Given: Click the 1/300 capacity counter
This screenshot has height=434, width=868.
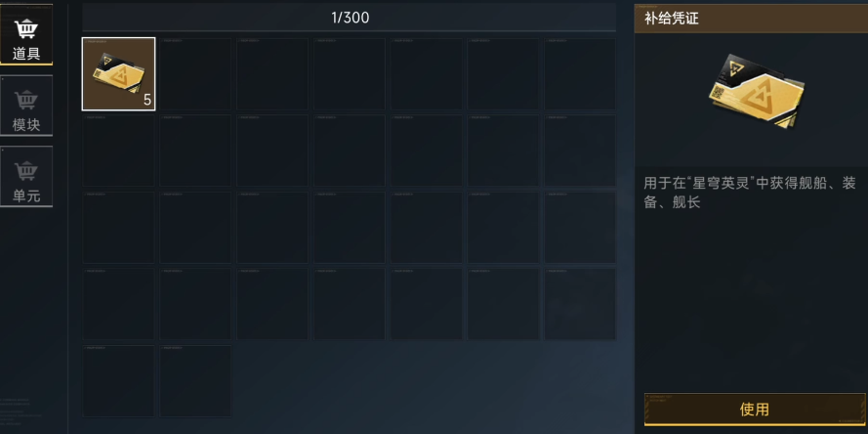Looking at the screenshot, I should (x=350, y=18).
